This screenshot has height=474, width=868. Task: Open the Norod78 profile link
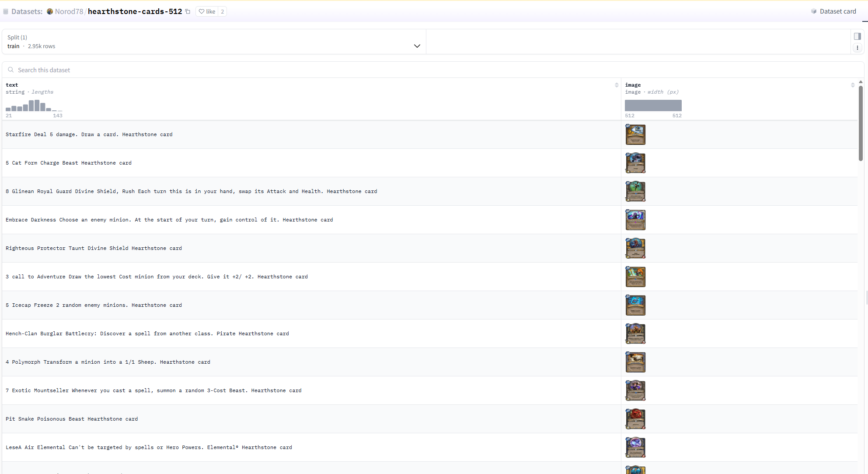69,11
